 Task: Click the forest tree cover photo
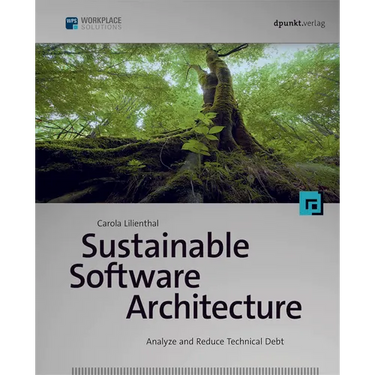pos(187,123)
